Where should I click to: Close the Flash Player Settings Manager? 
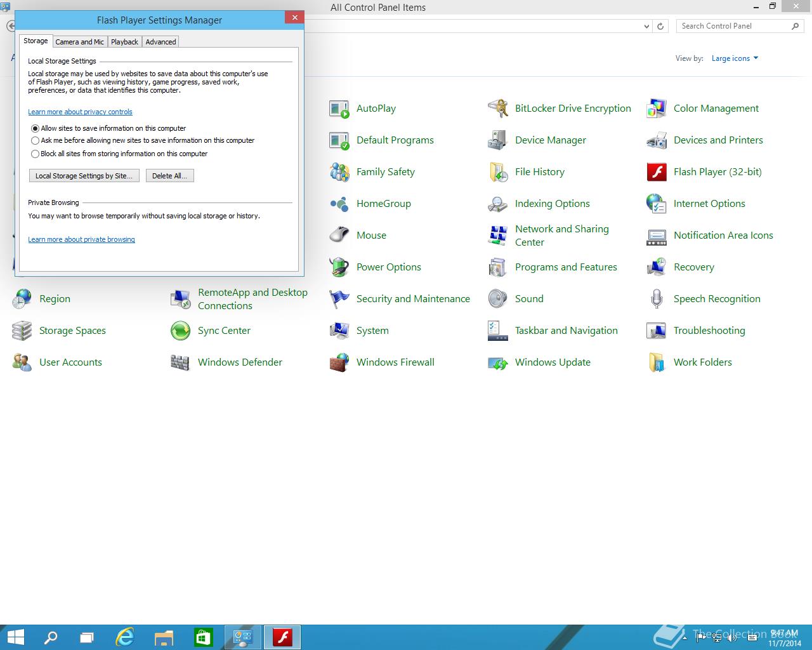(294, 18)
